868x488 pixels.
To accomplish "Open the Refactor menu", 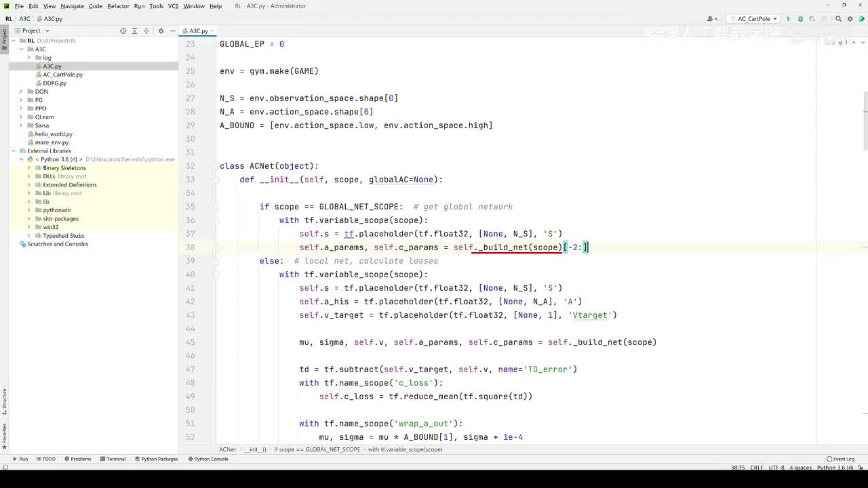I will 118,6.
